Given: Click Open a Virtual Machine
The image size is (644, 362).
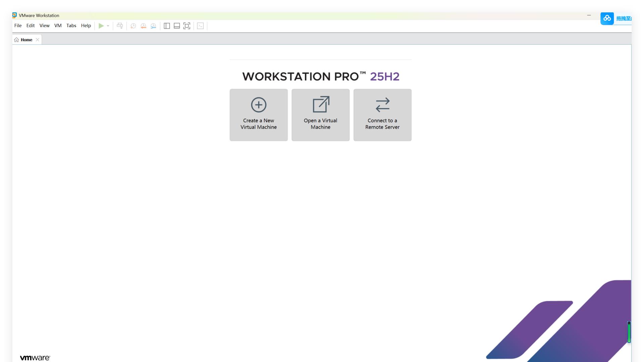Looking at the screenshot, I should 320,115.
